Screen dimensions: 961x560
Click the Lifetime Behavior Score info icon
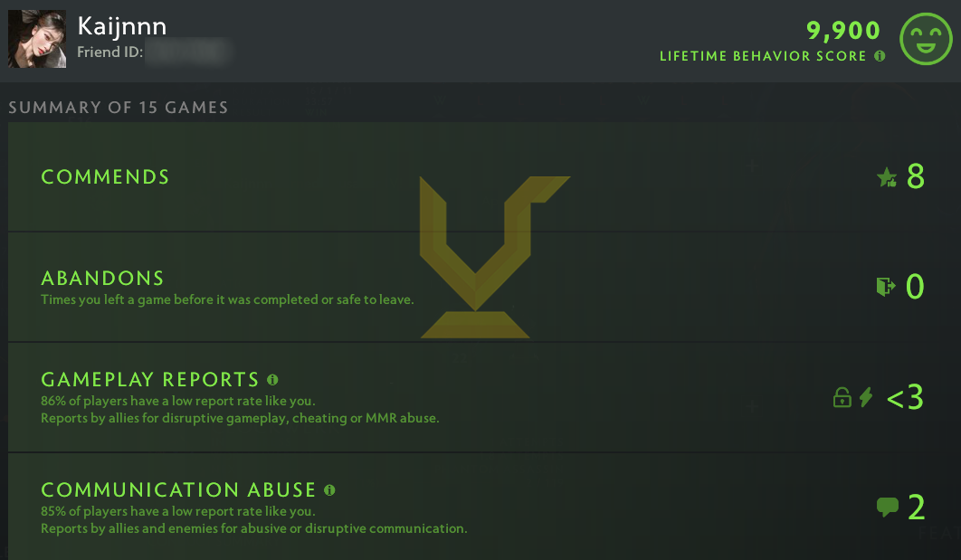pyautogui.click(x=880, y=56)
